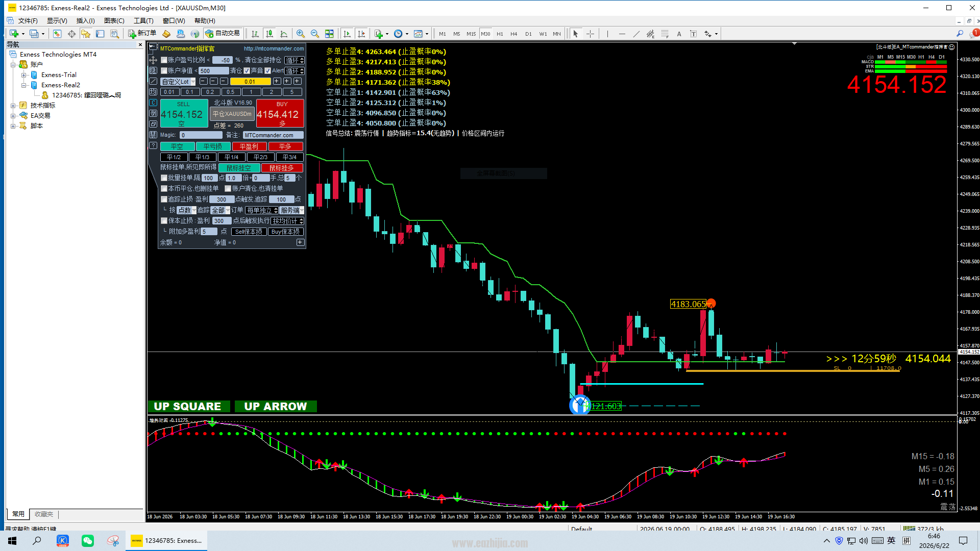Click the green SELL 4154.152 button
Image resolution: width=980 pixels, height=551 pixels.
tap(184, 113)
